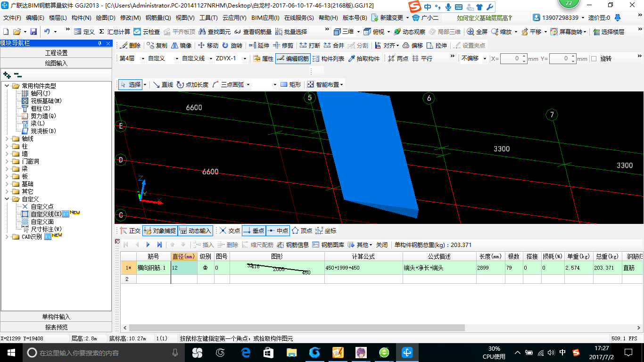Select 矩形 rectangle drawing tool
Screen dimensions: 644x362
290,84
